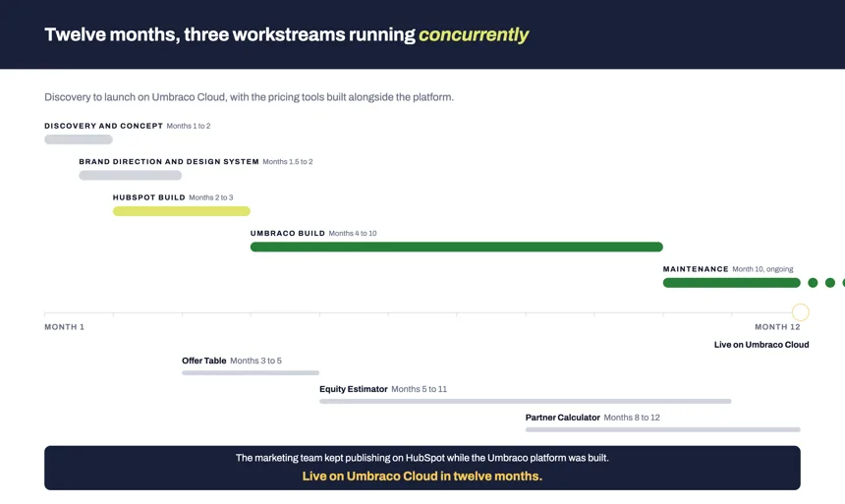Click the yellow 'Live on Umbraco Cloud in twelve months.' line
Screen dimensions: 845x504
[422, 476]
